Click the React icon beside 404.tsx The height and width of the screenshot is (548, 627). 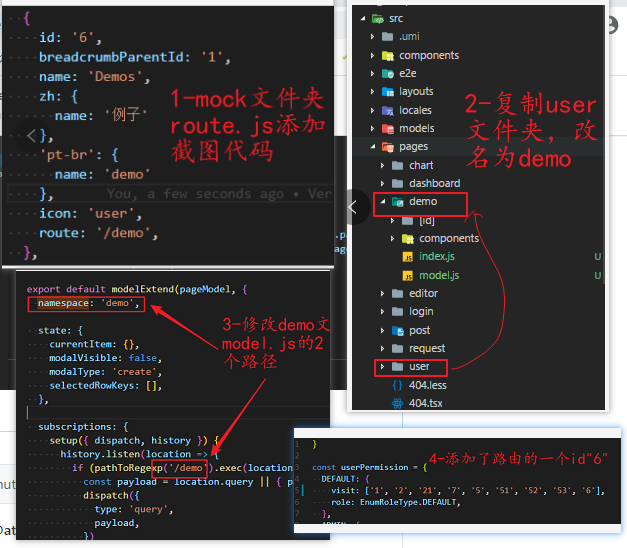coord(397,403)
